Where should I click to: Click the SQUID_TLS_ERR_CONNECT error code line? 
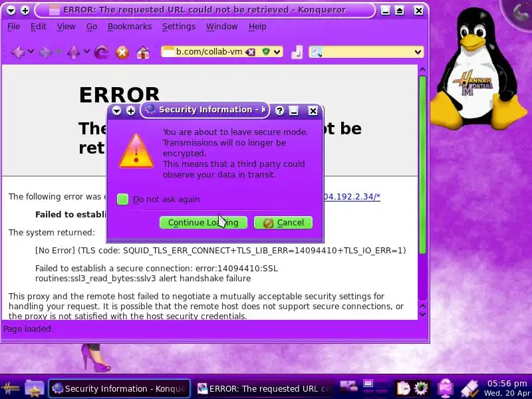click(x=221, y=251)
